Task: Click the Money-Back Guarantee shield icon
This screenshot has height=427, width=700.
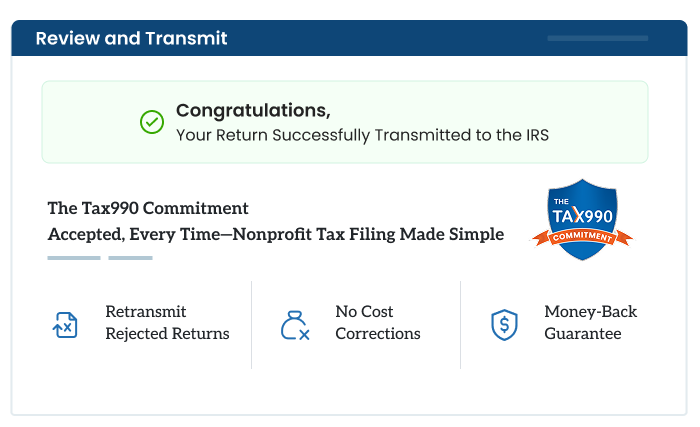Action: click(503, 324)
